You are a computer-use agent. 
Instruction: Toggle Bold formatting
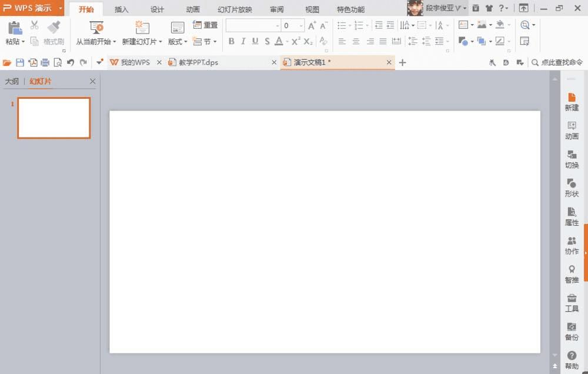[231, 41]
